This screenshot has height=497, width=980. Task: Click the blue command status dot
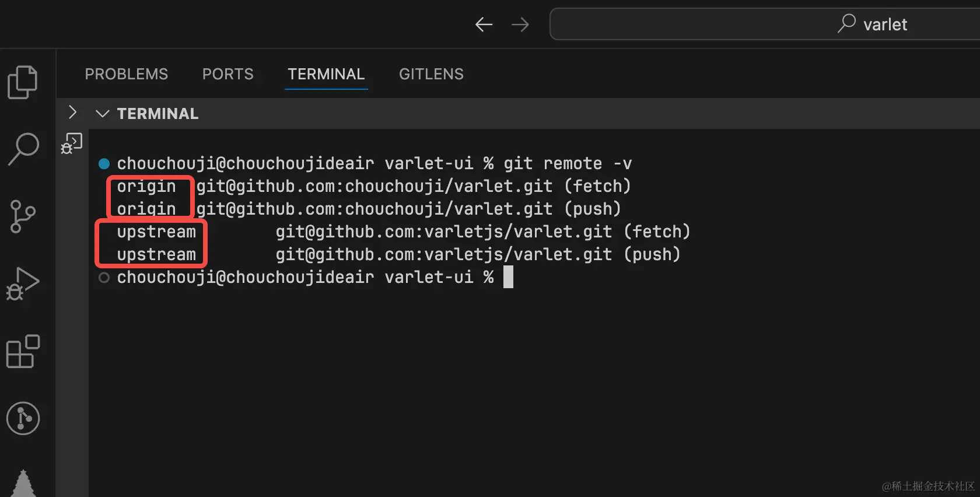104,163
